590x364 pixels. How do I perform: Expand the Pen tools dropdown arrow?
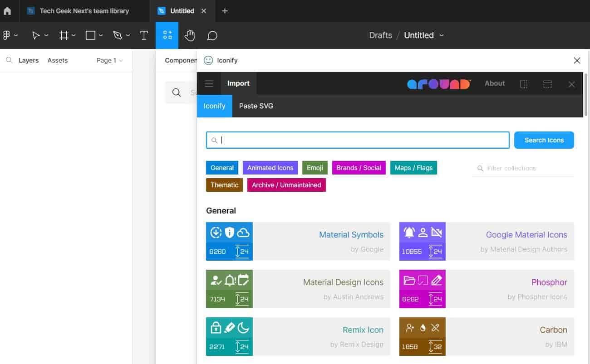[128, 35]
